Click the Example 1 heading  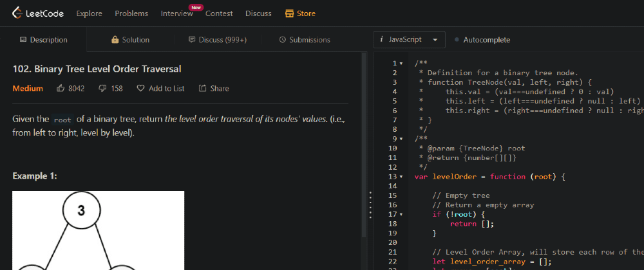pos(35,175)
